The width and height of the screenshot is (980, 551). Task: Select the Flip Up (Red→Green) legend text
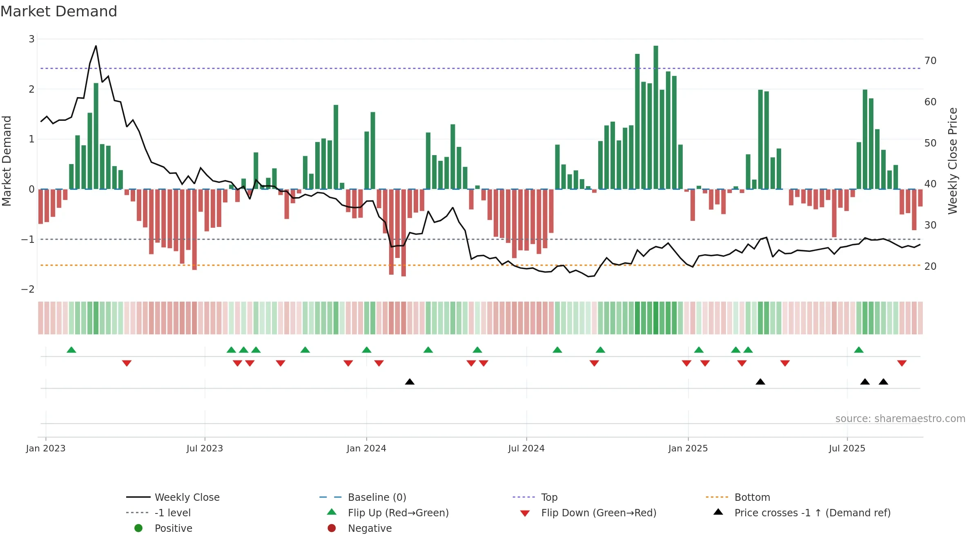[x=398, y=513]
